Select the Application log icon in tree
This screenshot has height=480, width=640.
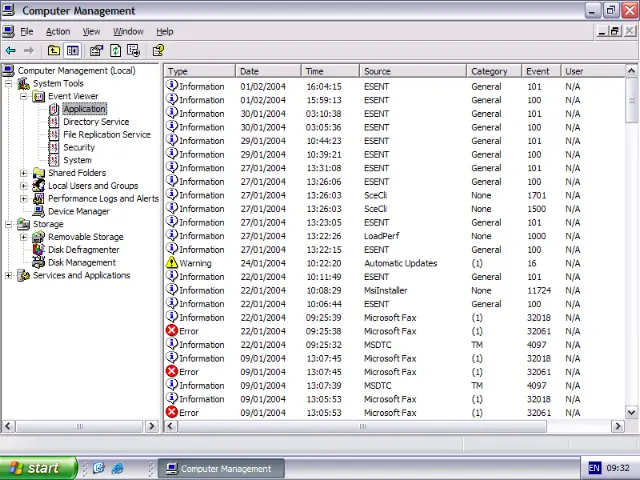pos(54,109)
